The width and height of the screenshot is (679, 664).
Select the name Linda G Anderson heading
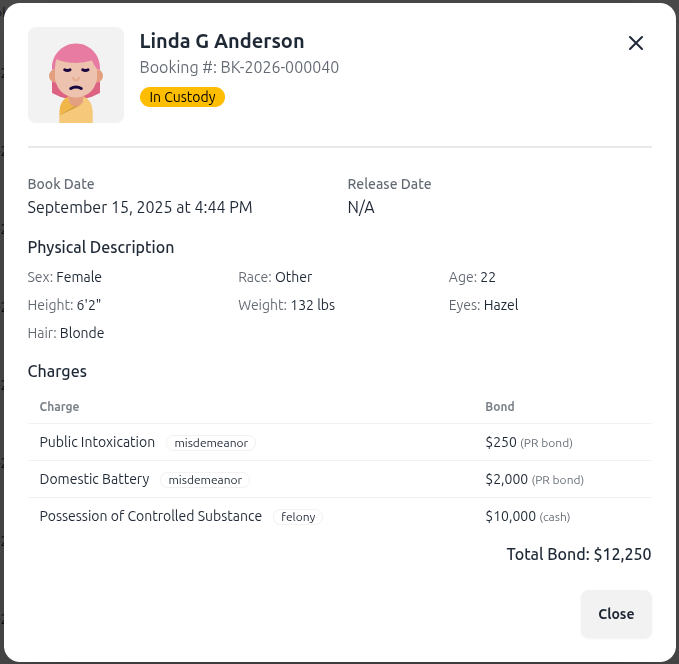(222, 41)
